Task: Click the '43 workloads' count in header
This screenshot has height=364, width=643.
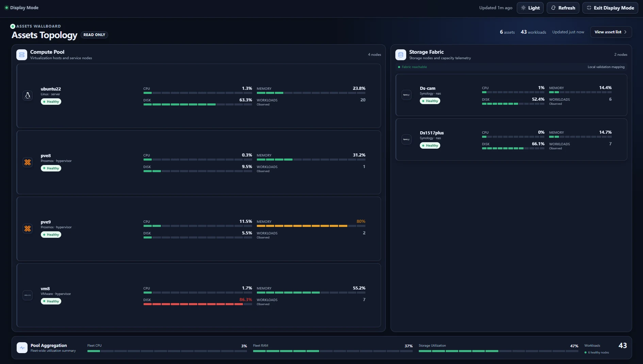Action: coord(533,32)
